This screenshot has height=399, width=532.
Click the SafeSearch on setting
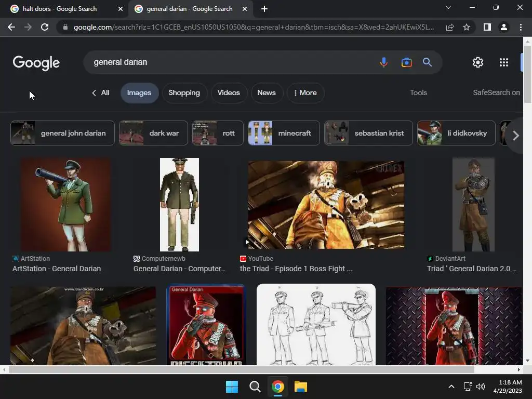496,92
